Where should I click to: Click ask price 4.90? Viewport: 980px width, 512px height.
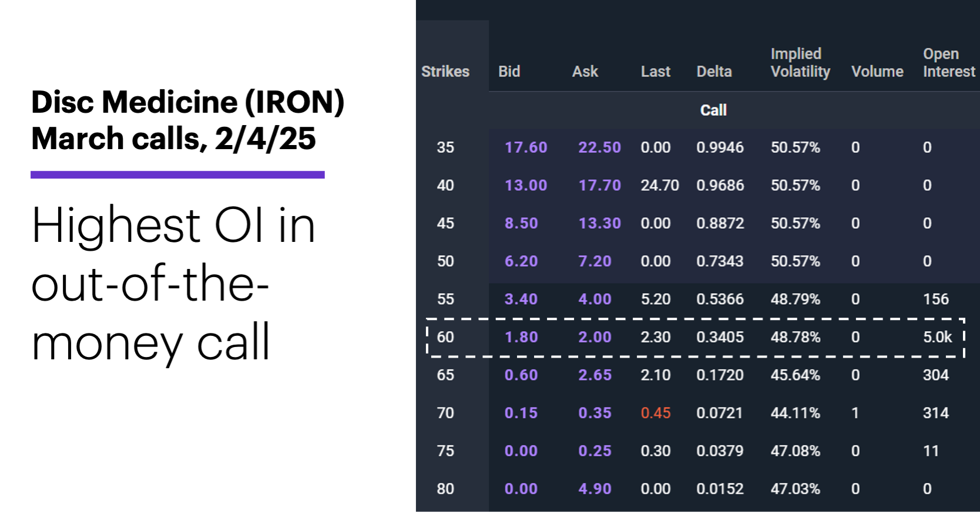click(x=595, y=489)
